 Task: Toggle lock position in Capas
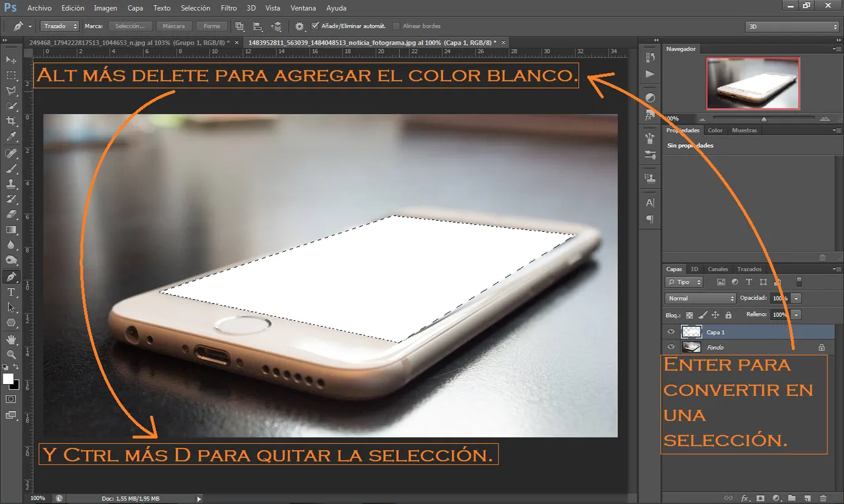(x=715, y=315)
